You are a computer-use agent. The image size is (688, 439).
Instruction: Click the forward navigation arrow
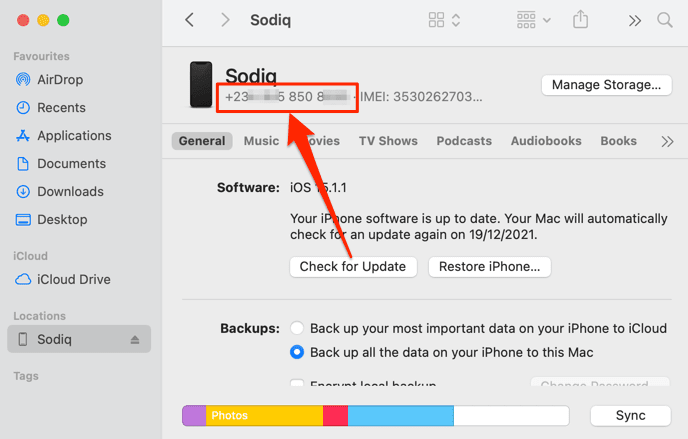click(225, 20)
